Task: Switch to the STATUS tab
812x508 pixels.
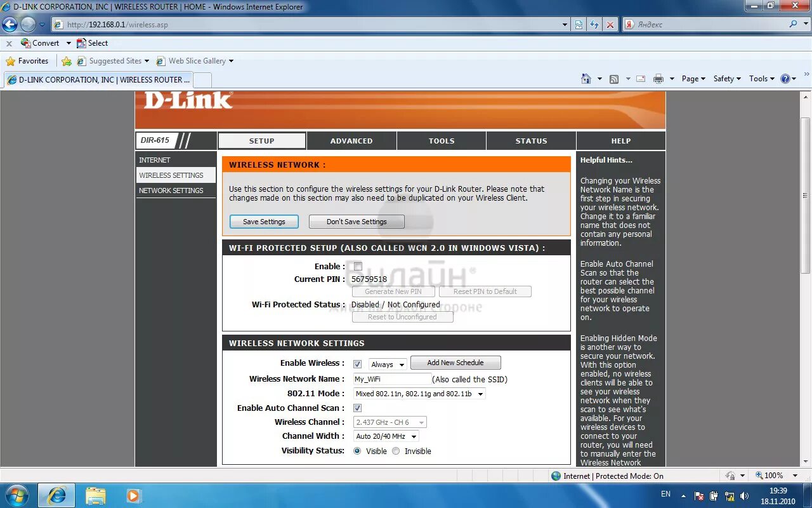Action: [x=532, y=141]
